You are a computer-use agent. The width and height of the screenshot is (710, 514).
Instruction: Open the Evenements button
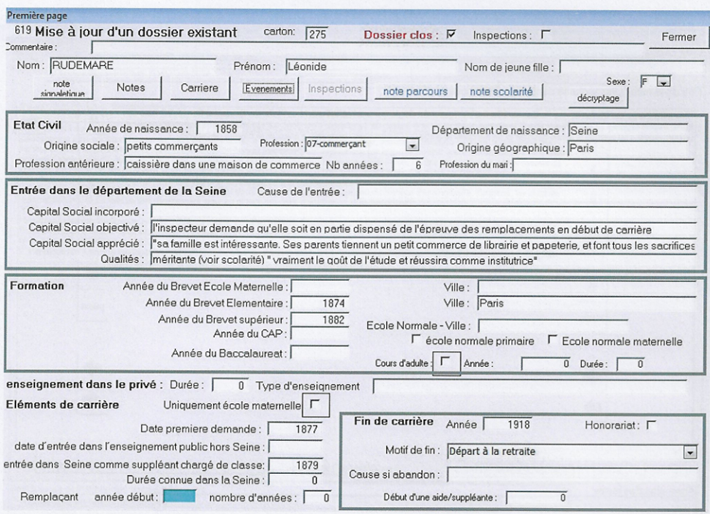267,89
